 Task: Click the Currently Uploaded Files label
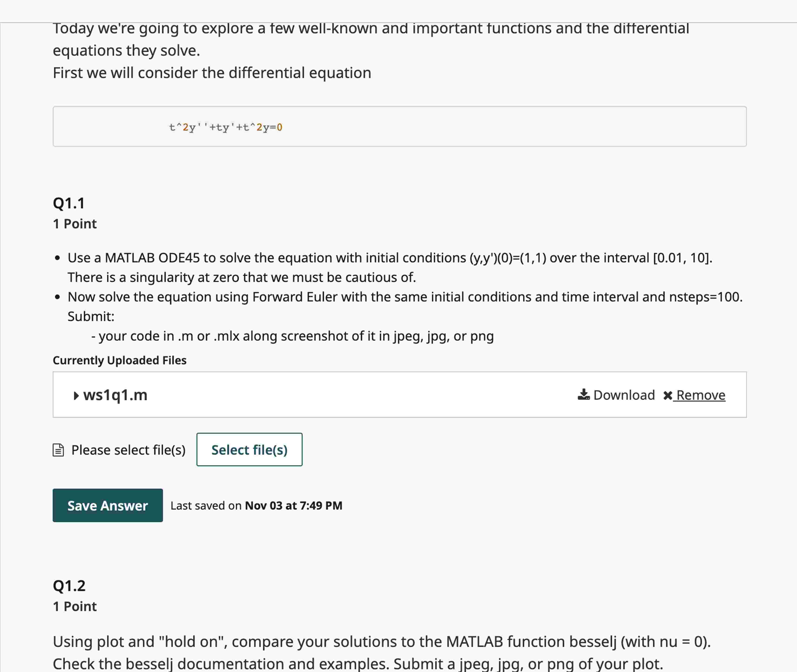120,360
